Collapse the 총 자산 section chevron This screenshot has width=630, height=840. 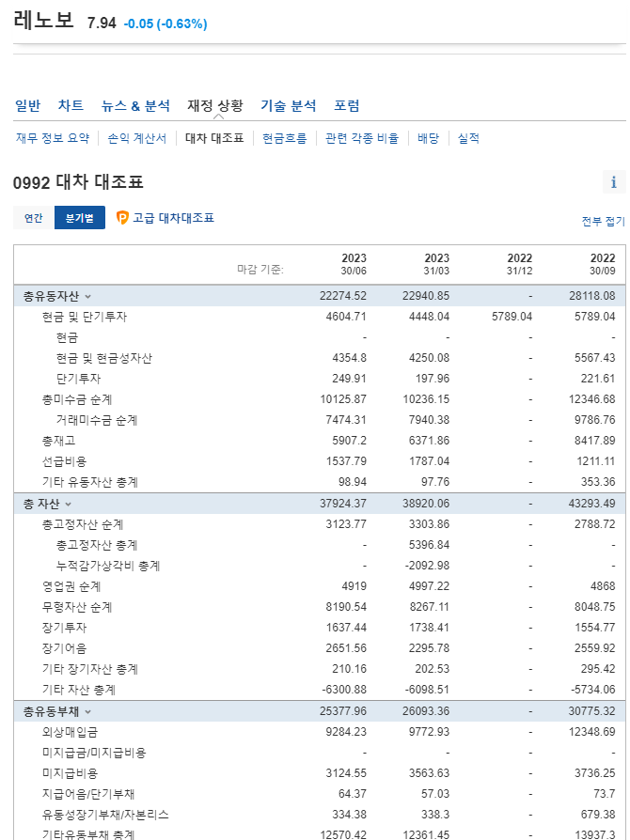pos(68,505)
